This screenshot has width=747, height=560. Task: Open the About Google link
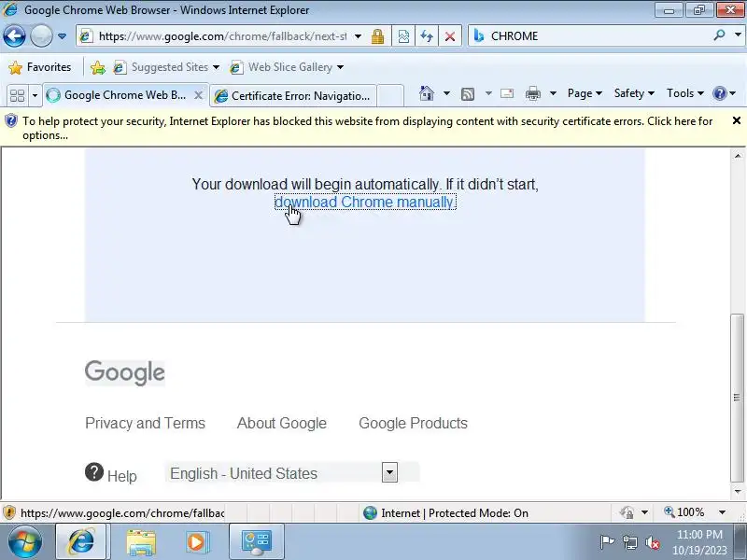coord(282,424)
